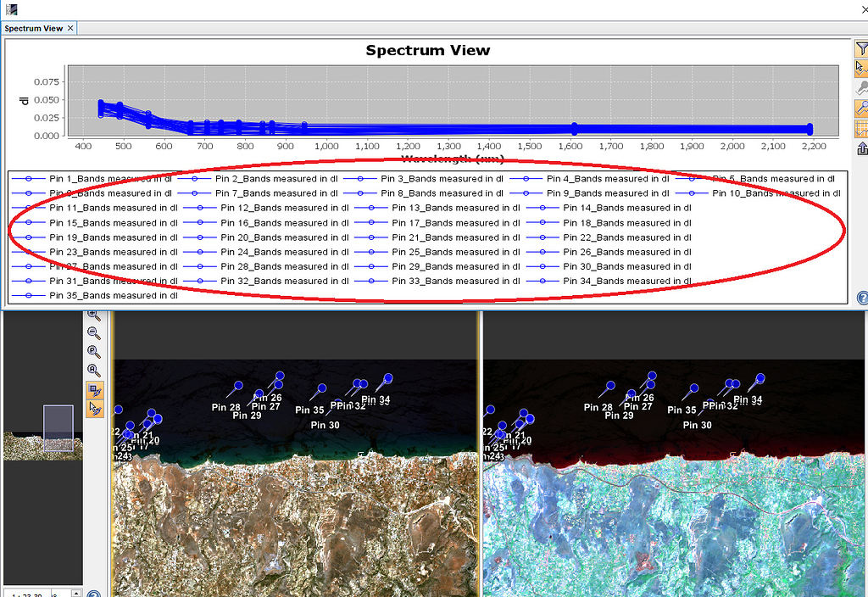
Task: Click the zoom-to-pixel 'P' magnifier icon
Action: pos(94,352)
